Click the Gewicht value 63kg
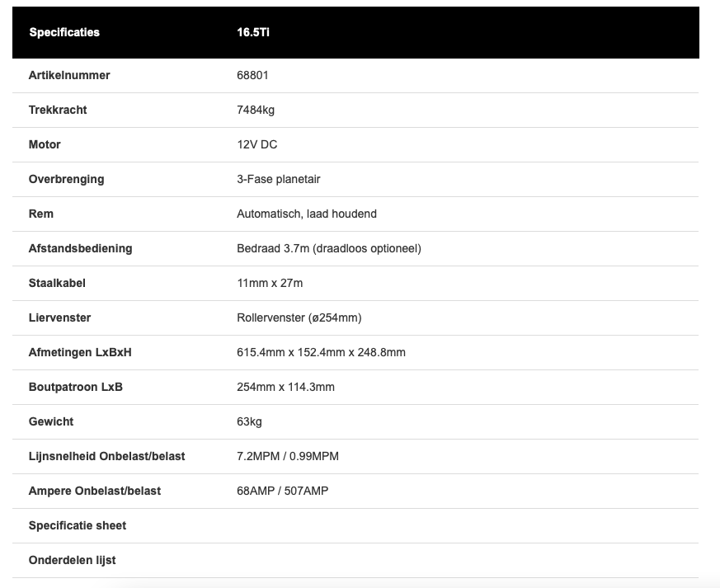 (249, 421)
